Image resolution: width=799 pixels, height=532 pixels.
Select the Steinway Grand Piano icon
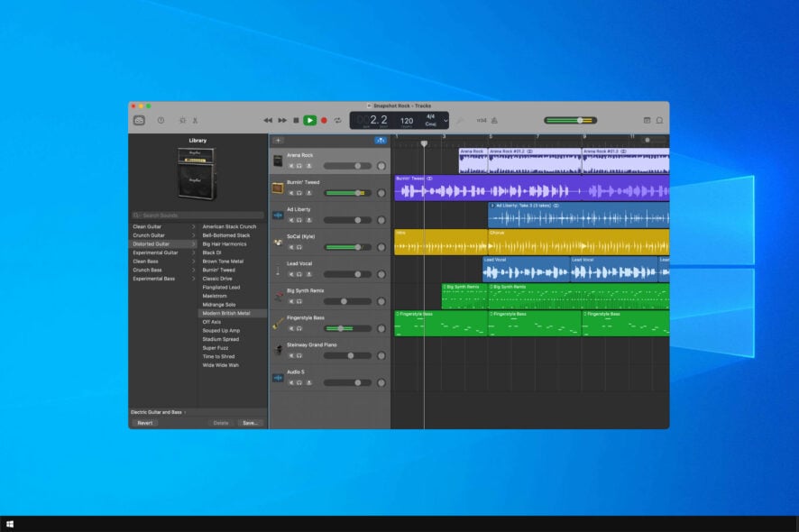(278, 351)
